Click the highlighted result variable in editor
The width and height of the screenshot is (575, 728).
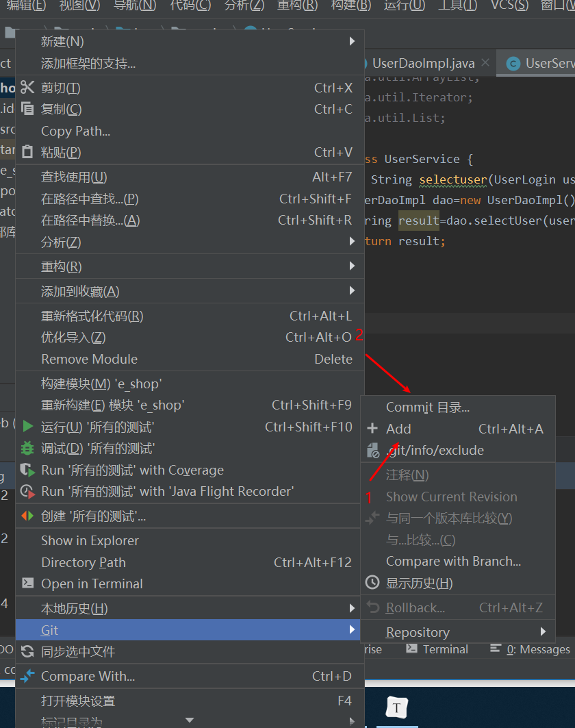[419, 221]
